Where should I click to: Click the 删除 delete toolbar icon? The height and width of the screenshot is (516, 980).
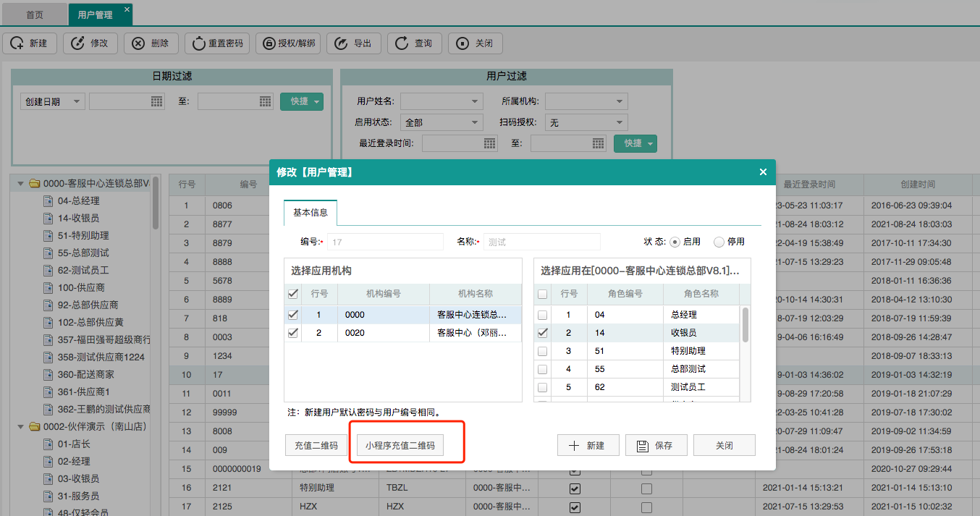(139, 43)
